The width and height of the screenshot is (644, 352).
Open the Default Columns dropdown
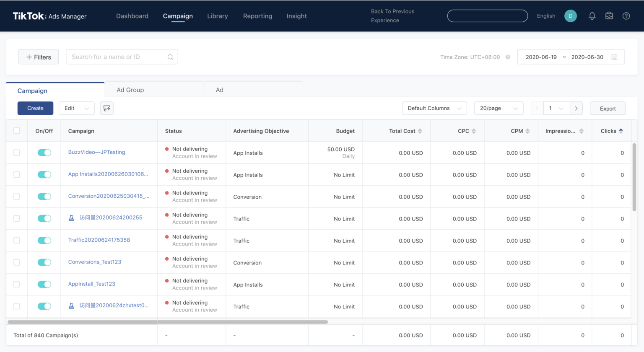[x=434, y=108]
